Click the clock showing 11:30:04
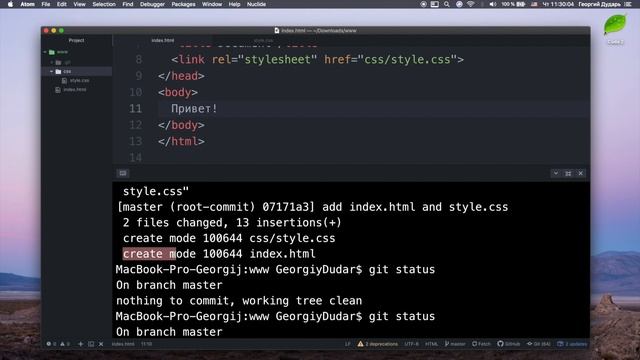Viewport: 640px width, 360px height. click(558, 4)
